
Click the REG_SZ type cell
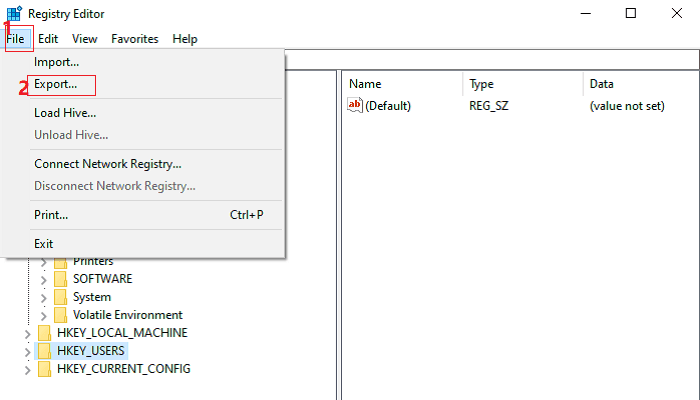[x=489, y=106]
